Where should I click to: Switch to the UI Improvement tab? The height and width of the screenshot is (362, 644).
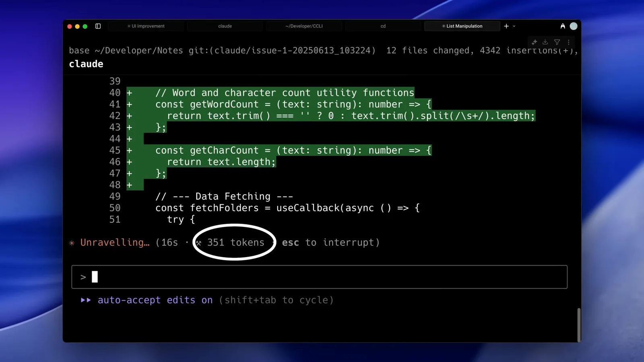[x=146, y=26]
